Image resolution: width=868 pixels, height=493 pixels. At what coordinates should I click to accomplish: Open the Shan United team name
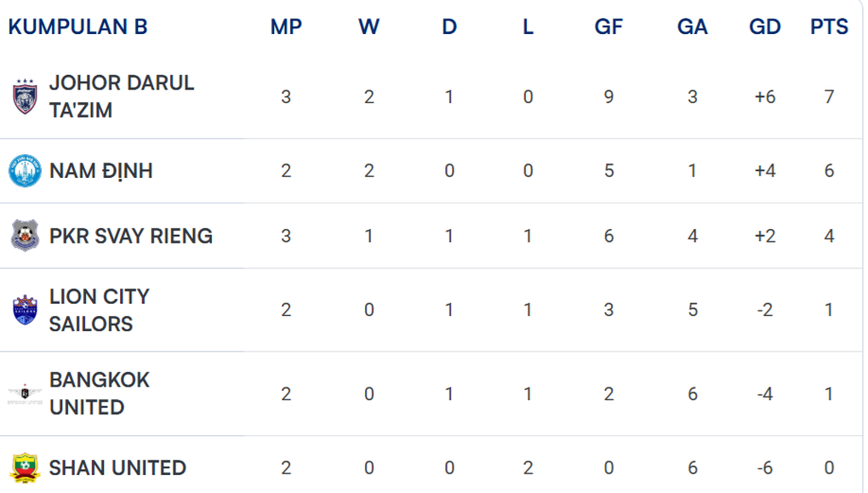tap(117, 467)
